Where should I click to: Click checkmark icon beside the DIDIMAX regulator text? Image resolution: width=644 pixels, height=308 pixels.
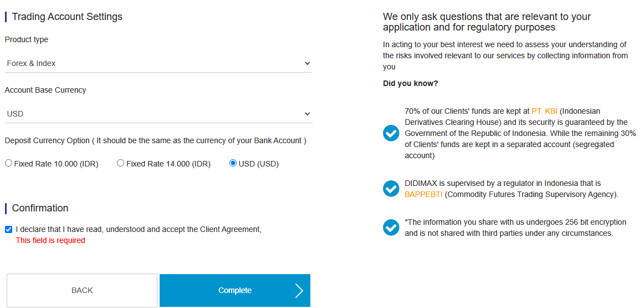pos(391,188)
